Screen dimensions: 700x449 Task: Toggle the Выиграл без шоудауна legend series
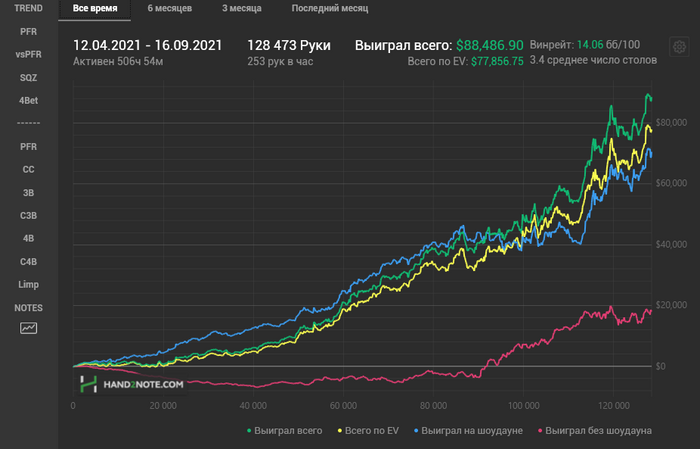pos(595,431)
